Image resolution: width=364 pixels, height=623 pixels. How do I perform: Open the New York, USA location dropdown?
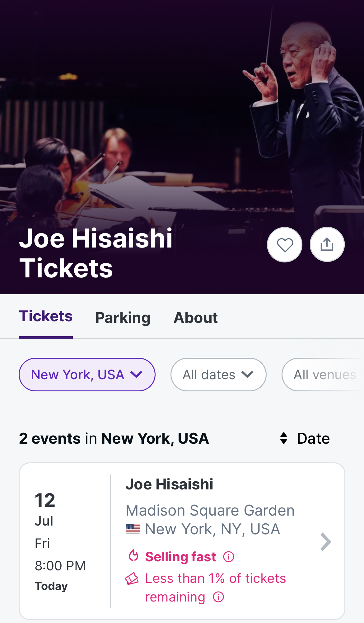point(87,375)
